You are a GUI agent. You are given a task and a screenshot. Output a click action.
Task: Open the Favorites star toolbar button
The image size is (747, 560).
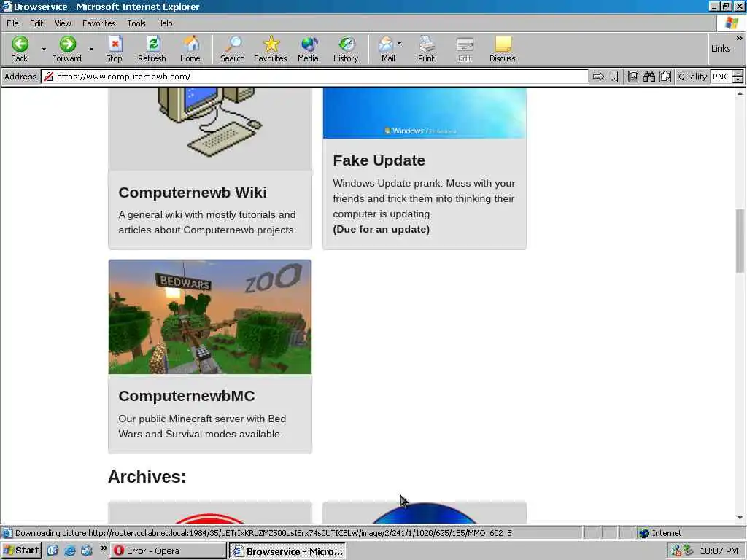pyautogui.click(x=271, y=49)
